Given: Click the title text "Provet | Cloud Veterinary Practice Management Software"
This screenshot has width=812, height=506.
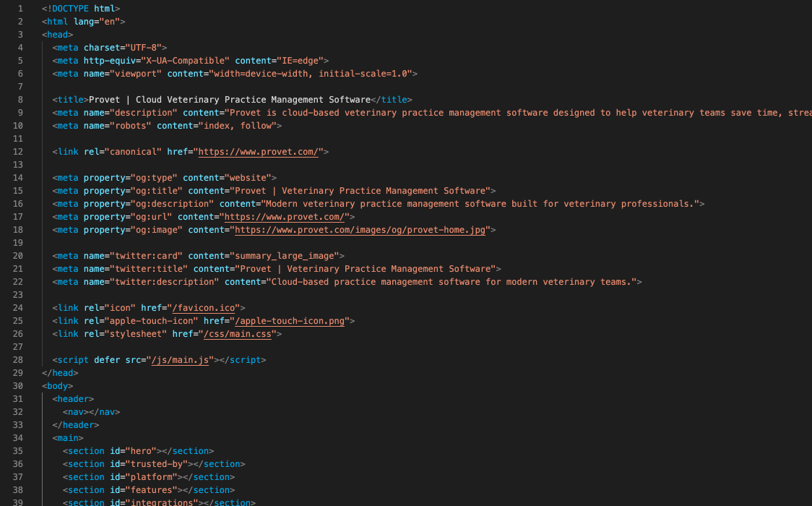Looking at the screenshot, I should point(230,100).
